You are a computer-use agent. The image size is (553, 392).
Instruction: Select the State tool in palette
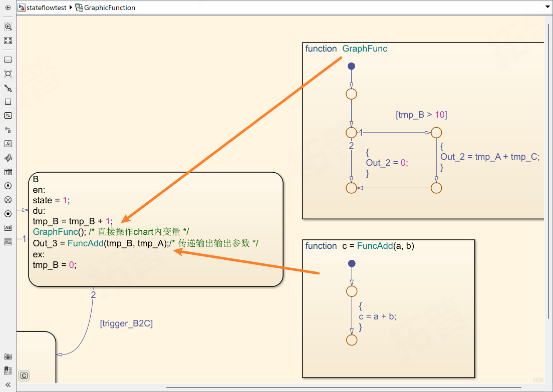tap(8, 60)
